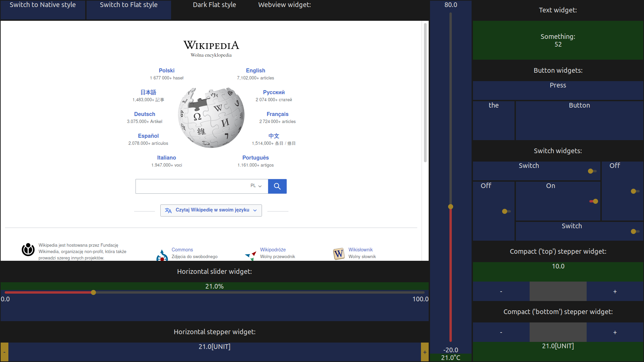
Task: Click the Press button widget
Action: 558,90
